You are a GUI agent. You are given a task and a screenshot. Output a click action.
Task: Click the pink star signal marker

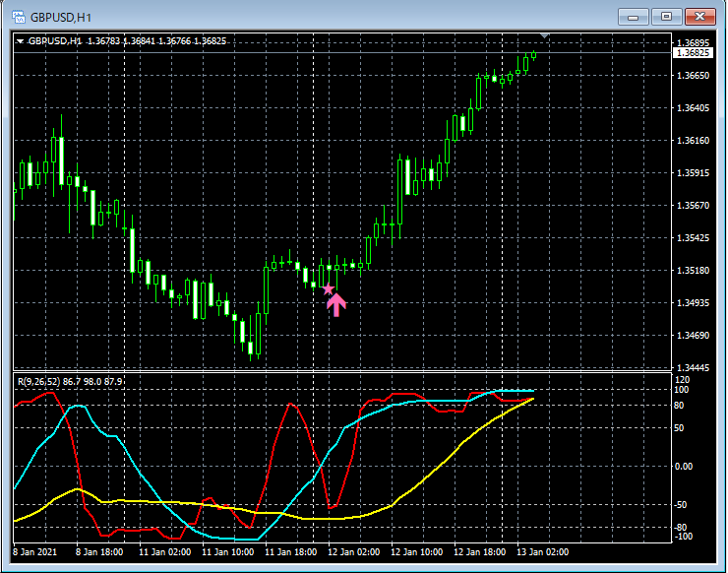click(329, 289)
